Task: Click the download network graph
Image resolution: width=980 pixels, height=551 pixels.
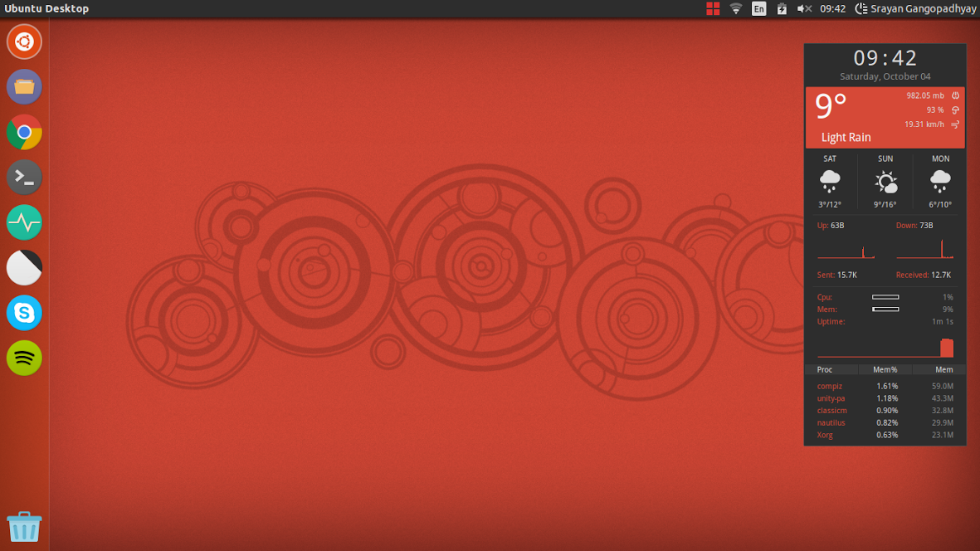Action: pyautogui.click(x=924, y=250)
